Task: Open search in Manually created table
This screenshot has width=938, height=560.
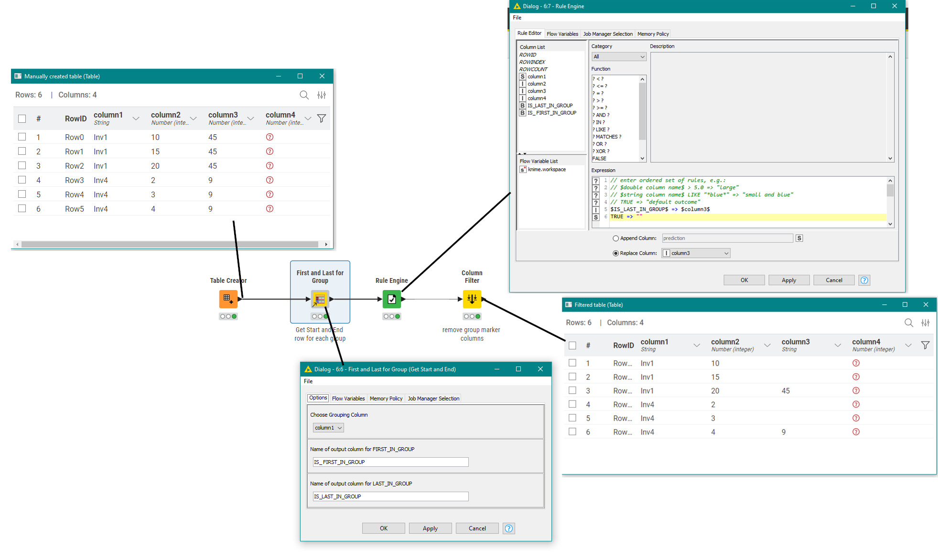Action: click(x=304, y=95)
